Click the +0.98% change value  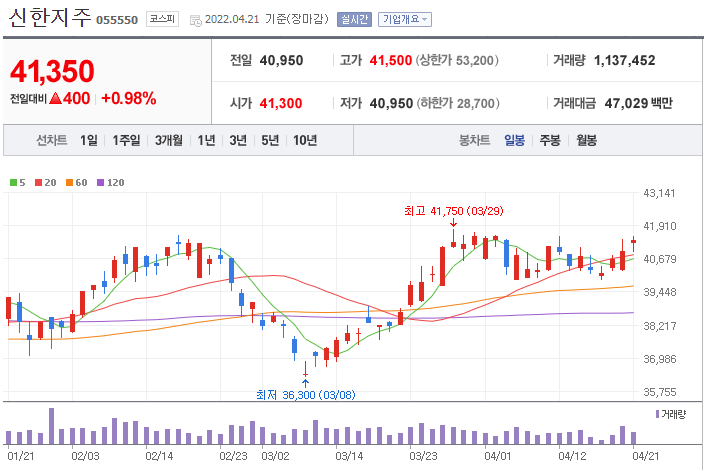pyautogui.click(x=129, y=98)
